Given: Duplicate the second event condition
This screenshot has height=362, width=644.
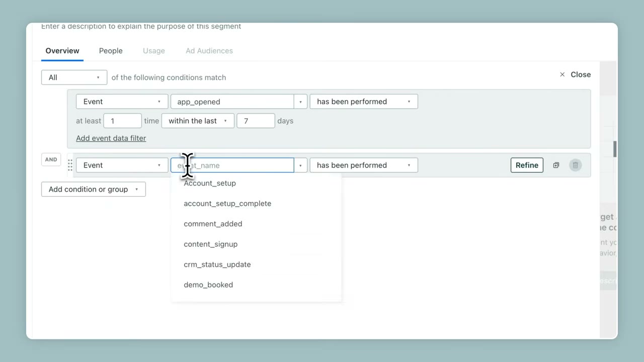Looking at the screenshot, I should click(556, 165).
